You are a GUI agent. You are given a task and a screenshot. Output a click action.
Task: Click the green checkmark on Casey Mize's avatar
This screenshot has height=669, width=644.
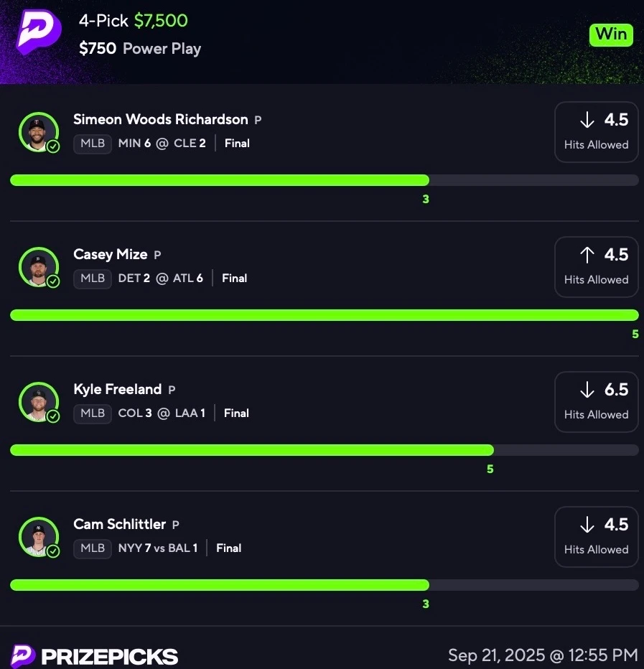click(x=53, y=281)
